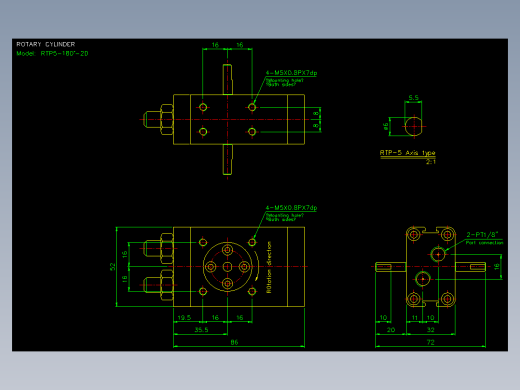Select the Model: RTP5-180°-20 label
The width and height of the screenshot is (520, 390).
pyautogui.click(x=52, y=54)
